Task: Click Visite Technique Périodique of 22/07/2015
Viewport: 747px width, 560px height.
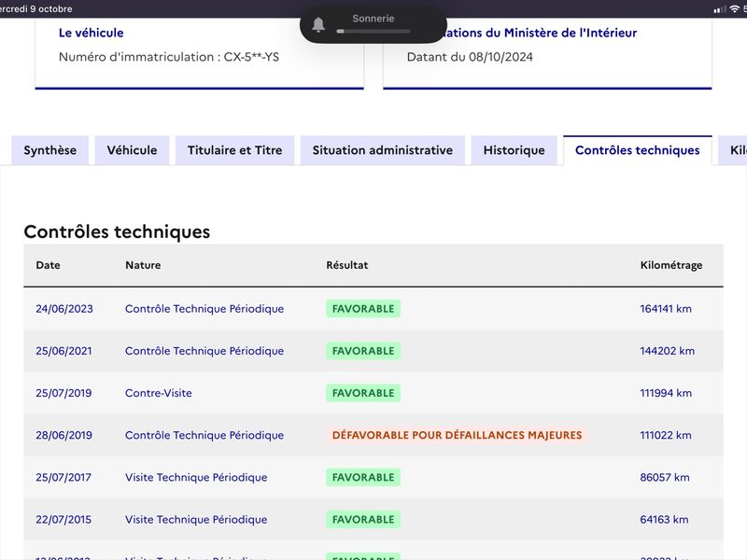Action: coord(196,520)
